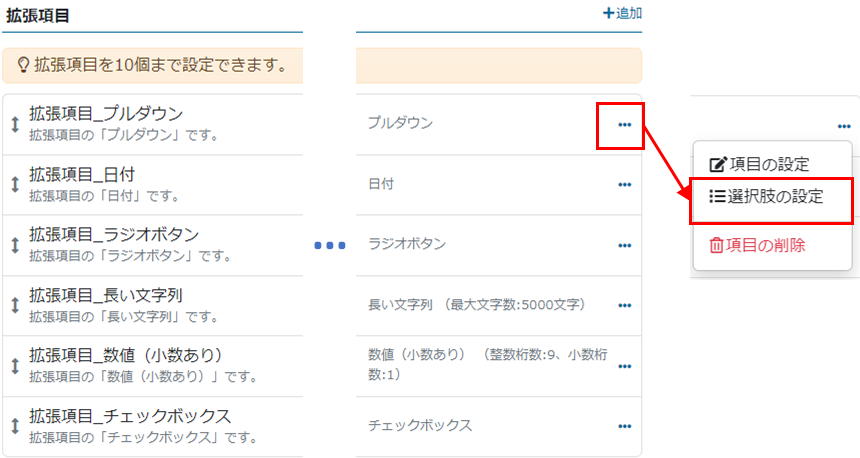
Task: Click the 拡張項目 section heading
Action: (38, 15)
